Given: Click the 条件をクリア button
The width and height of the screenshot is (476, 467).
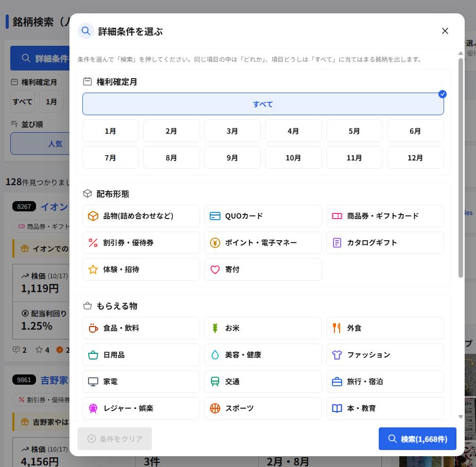Looking at the screenshot, I should [x=115, y=439].
